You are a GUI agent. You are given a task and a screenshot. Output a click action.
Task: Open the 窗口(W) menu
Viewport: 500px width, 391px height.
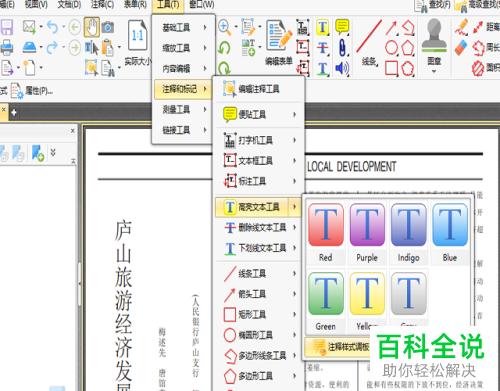tap(201, 5)
